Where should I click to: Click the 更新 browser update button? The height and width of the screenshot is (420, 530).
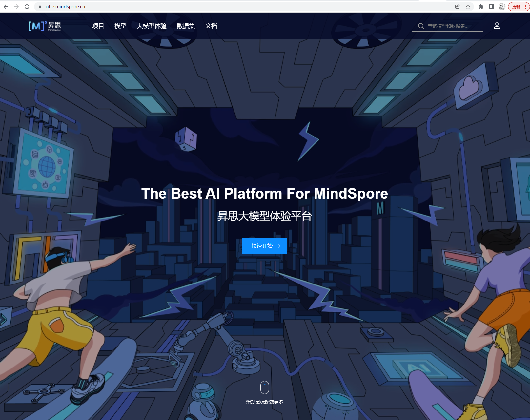pyautogui.click(x=519, y=7)
